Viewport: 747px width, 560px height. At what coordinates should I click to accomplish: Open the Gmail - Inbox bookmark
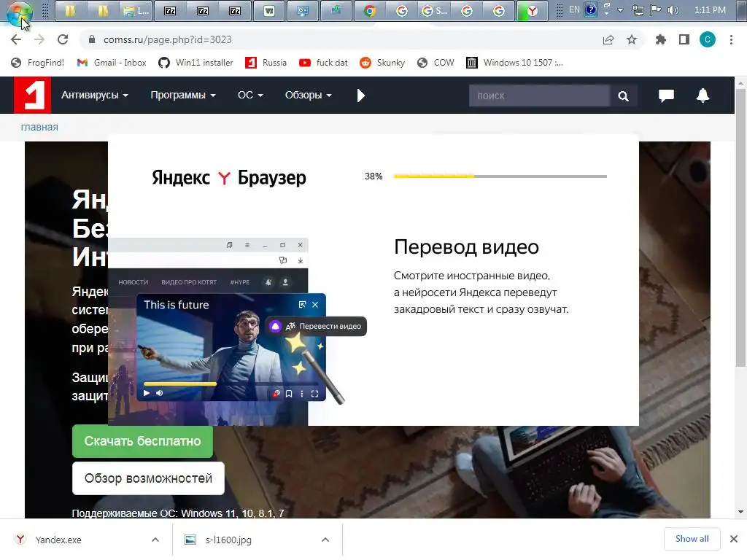point(112,63)
